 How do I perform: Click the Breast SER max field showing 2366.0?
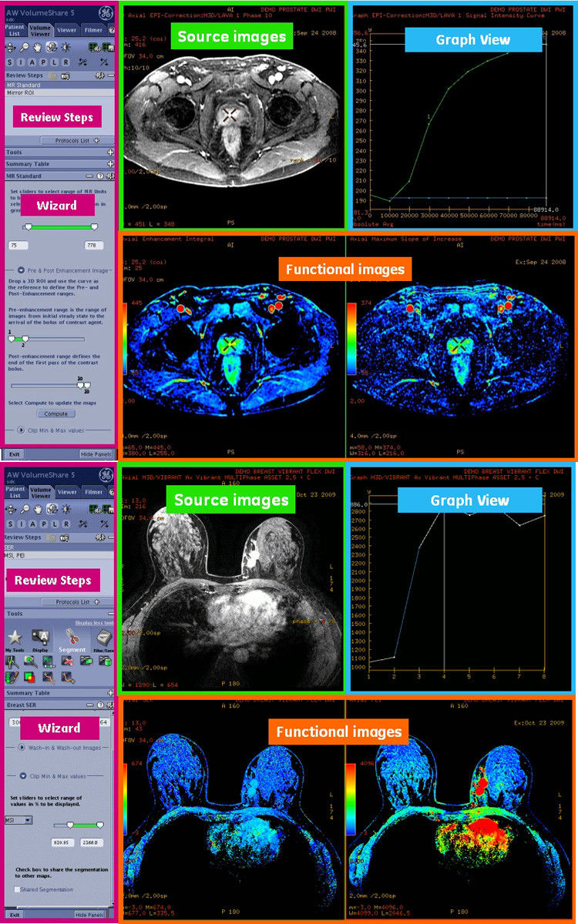[x=92, y=842]
